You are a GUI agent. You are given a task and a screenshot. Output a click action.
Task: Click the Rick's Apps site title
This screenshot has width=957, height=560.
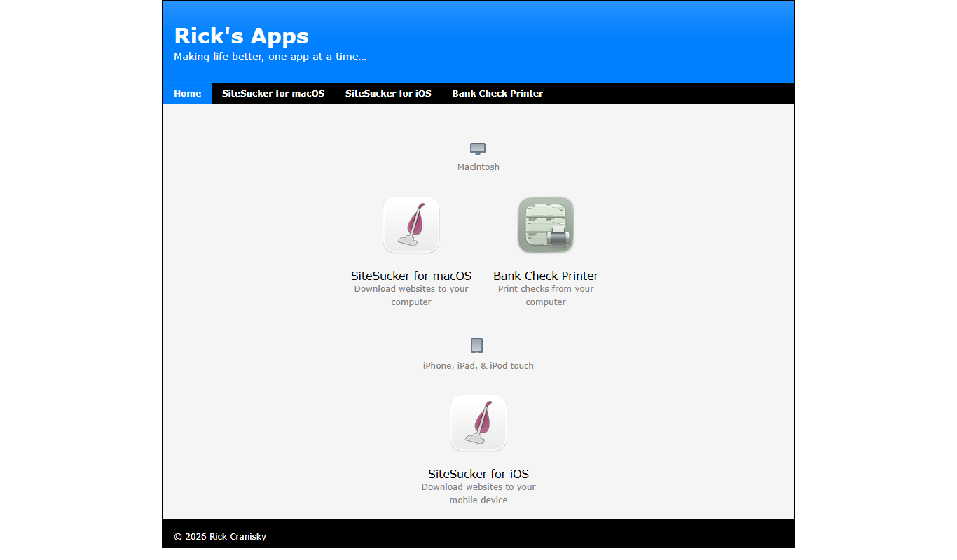point(241,36)
